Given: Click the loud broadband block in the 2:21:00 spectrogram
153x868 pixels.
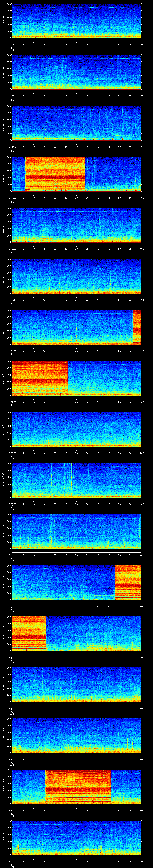Looking at the screenshot, I should point(40,378).
